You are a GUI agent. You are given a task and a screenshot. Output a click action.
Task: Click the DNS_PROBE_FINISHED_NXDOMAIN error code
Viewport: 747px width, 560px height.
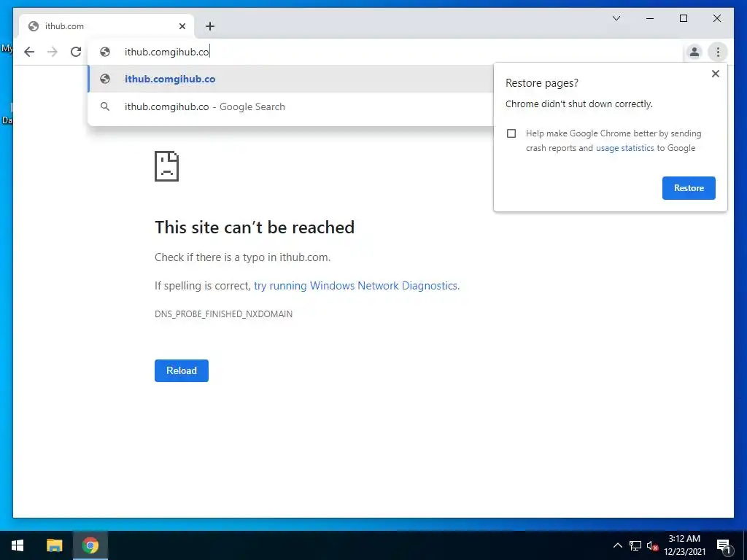(223, 314)
